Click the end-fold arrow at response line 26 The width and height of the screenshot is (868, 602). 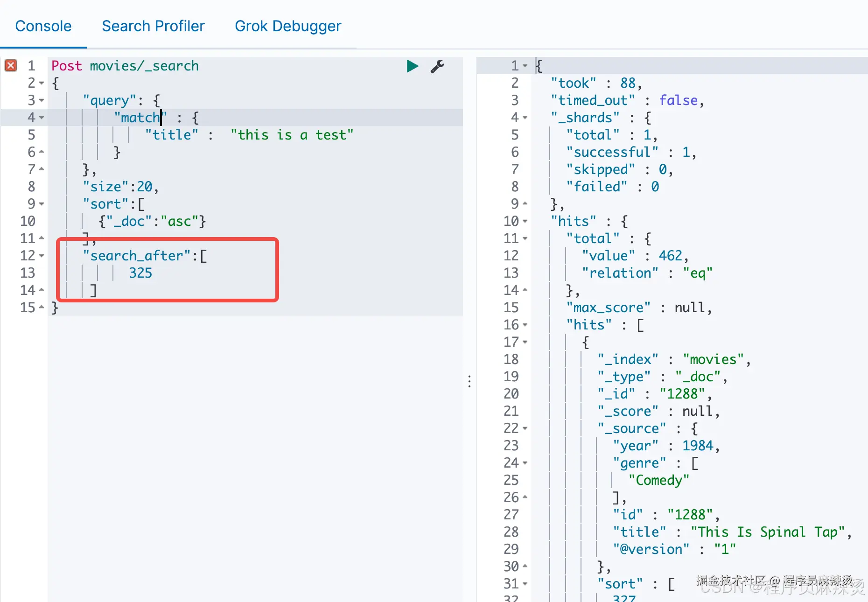tap(525, 497)
